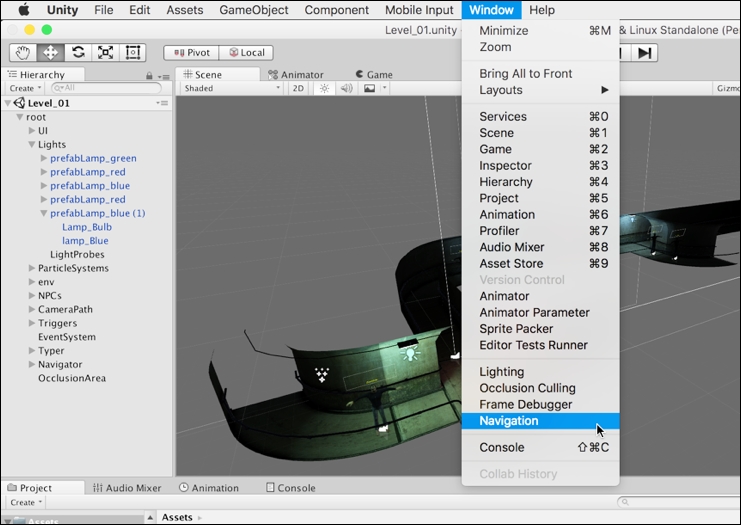Open Layouts submenu
Screen dimensions: 741x525
541,90
